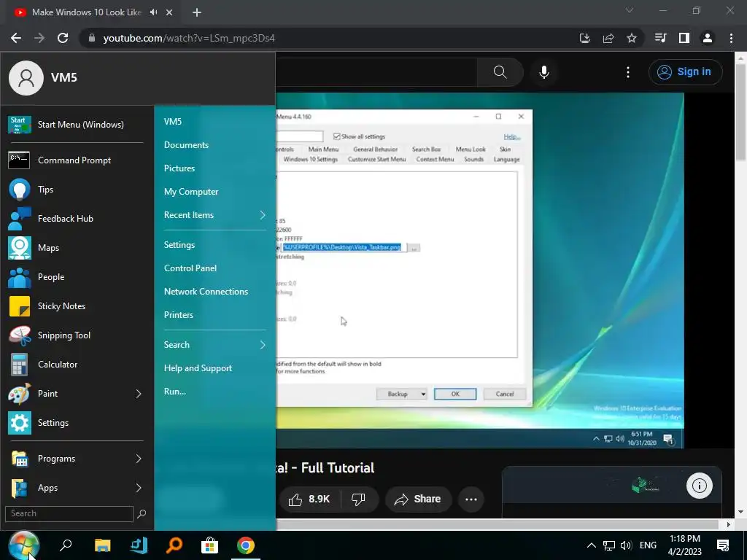
Task: Click the Chrome address bar URL
Action: (189, 38)
